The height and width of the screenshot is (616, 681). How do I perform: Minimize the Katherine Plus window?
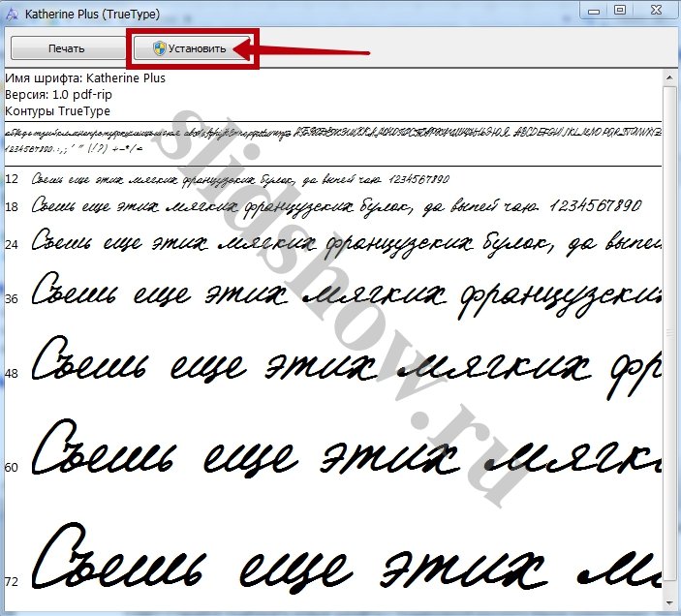[594, 10]
